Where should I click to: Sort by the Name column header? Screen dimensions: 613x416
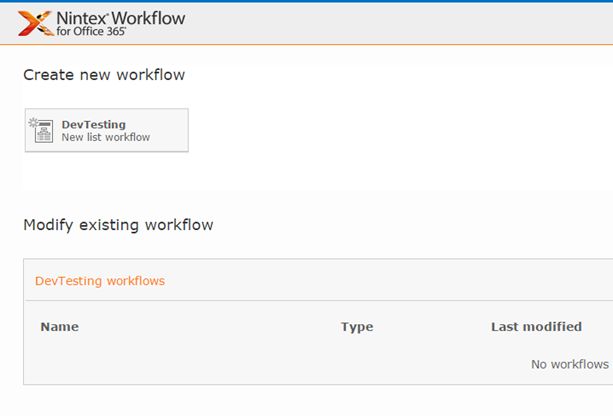[x=59, y=327]
